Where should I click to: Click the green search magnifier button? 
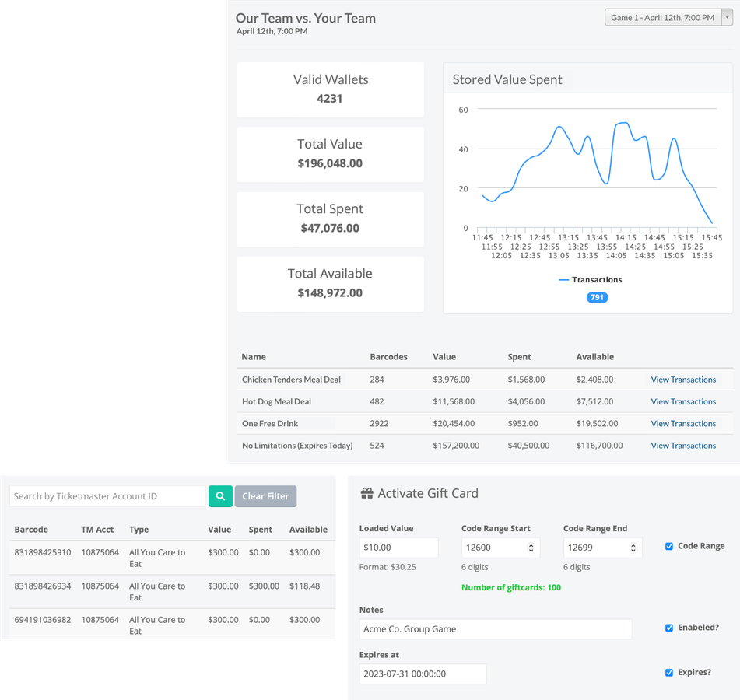pos(219,496)
